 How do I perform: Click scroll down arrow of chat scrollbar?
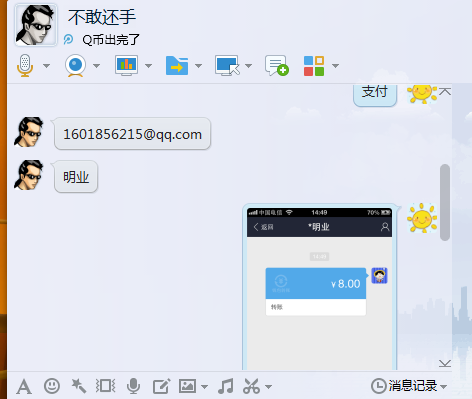point(445,363)
